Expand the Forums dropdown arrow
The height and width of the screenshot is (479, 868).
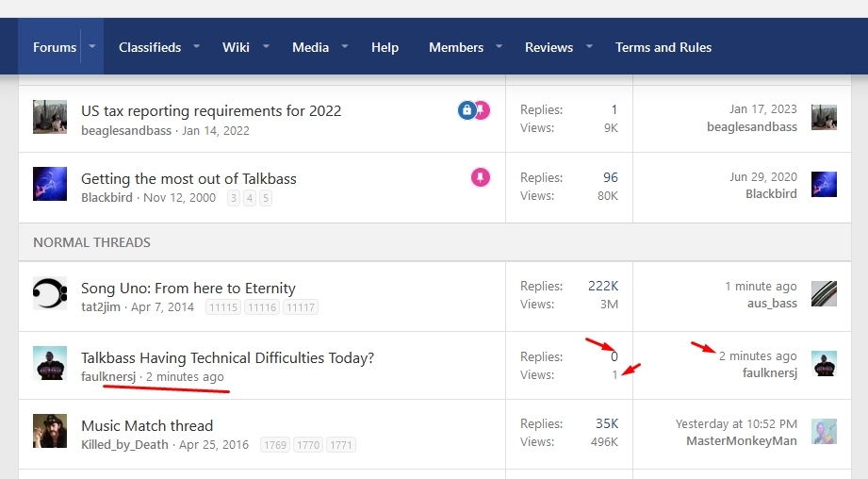(92, 46)
